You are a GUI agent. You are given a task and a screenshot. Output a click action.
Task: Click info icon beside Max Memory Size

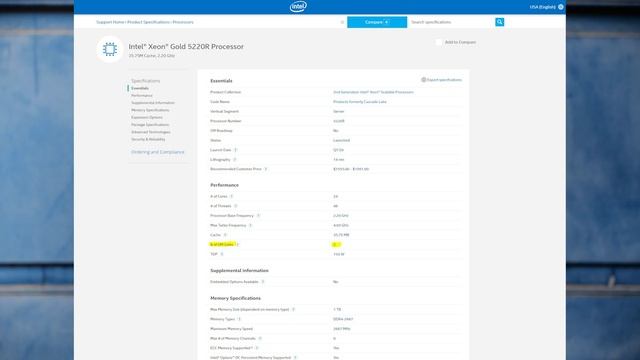[x=293, y=309]
